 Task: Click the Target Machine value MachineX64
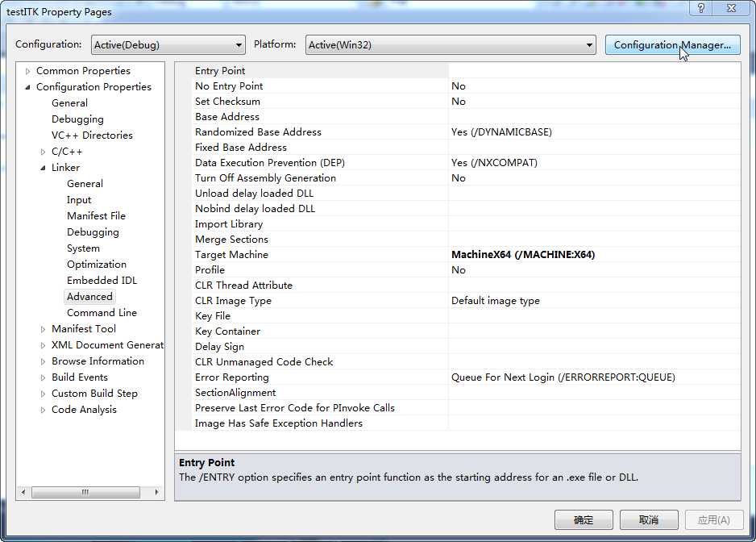594,255
